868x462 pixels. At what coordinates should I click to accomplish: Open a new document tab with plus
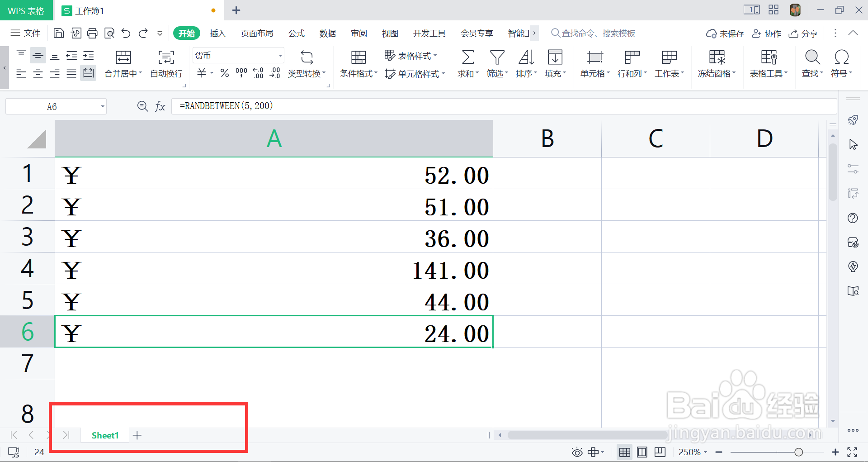pyautogui.click(x=236, y=10)
